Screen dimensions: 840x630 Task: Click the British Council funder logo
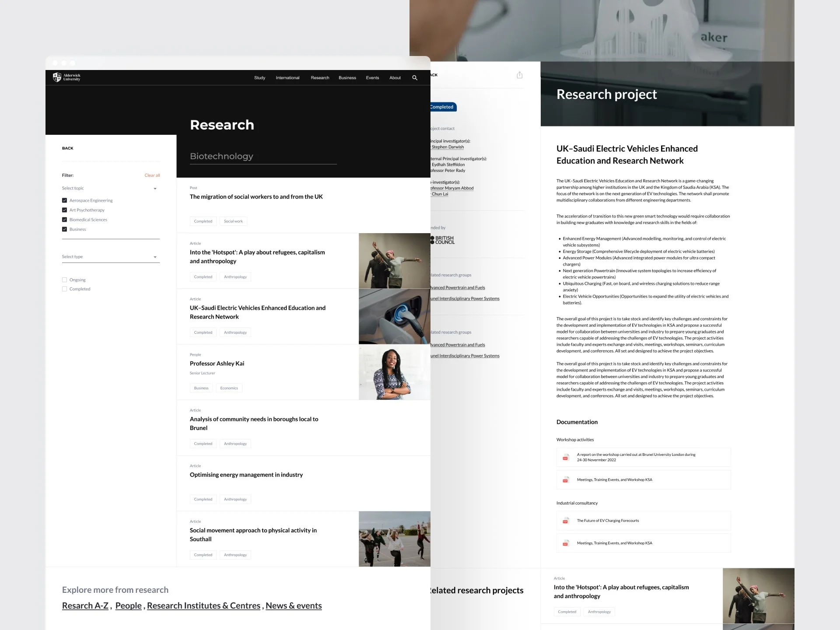click(443, 240)
